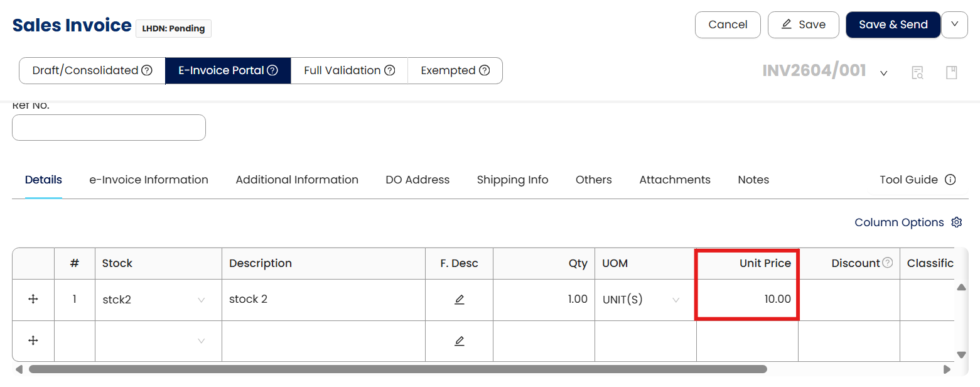Click the Discount column help icon
The image size is (980, 387).
(888, 263)
